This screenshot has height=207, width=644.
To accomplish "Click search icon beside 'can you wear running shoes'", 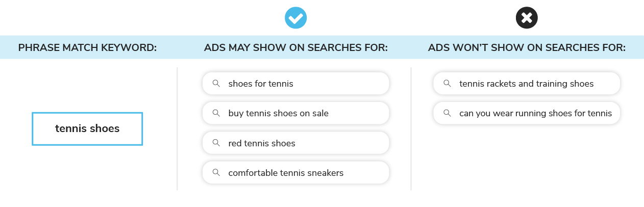I will tap(447, 113).
